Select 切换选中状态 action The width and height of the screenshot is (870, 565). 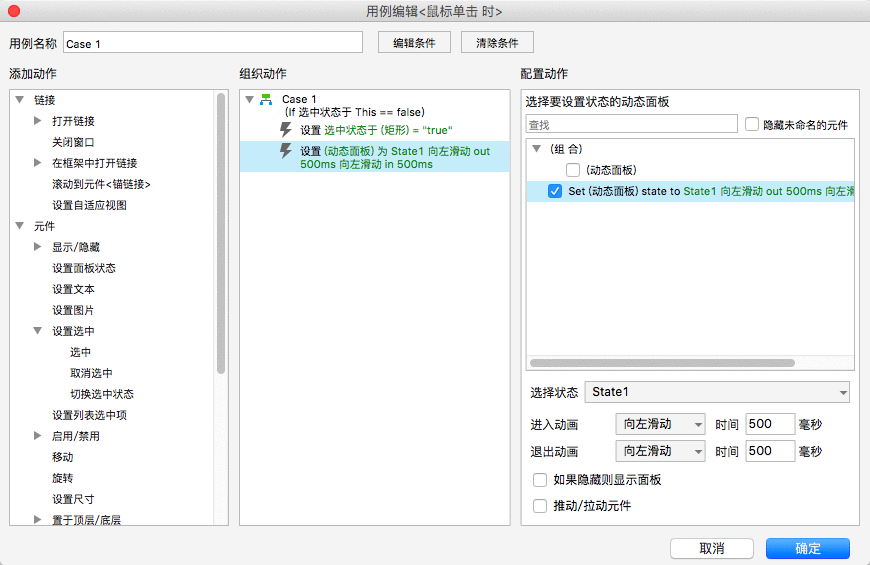click(x=102, y=394)
